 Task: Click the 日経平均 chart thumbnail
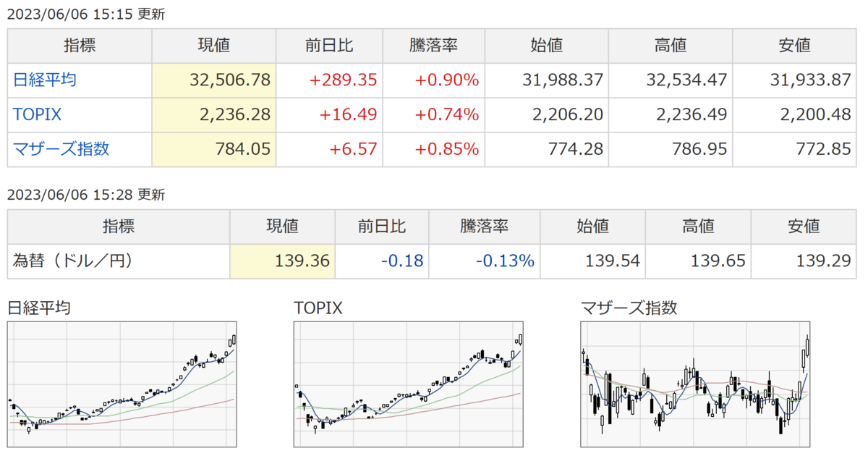122,385
